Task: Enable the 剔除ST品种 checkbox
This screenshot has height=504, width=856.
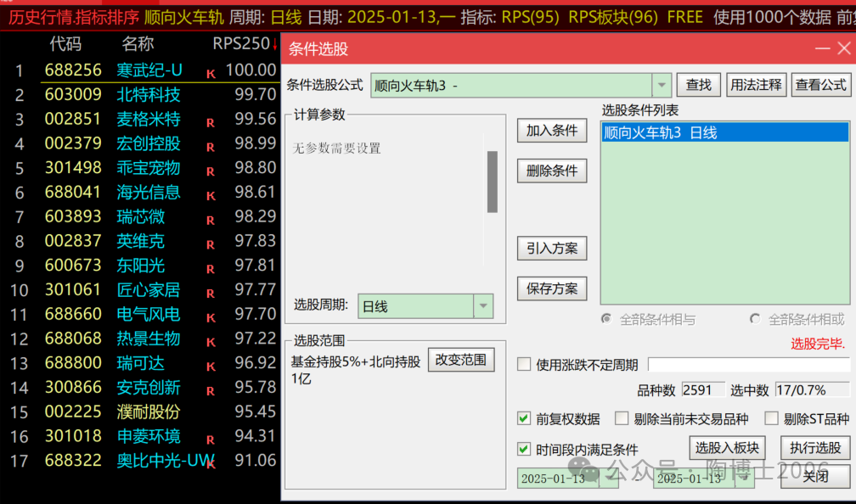Action: tap(771, 418)
